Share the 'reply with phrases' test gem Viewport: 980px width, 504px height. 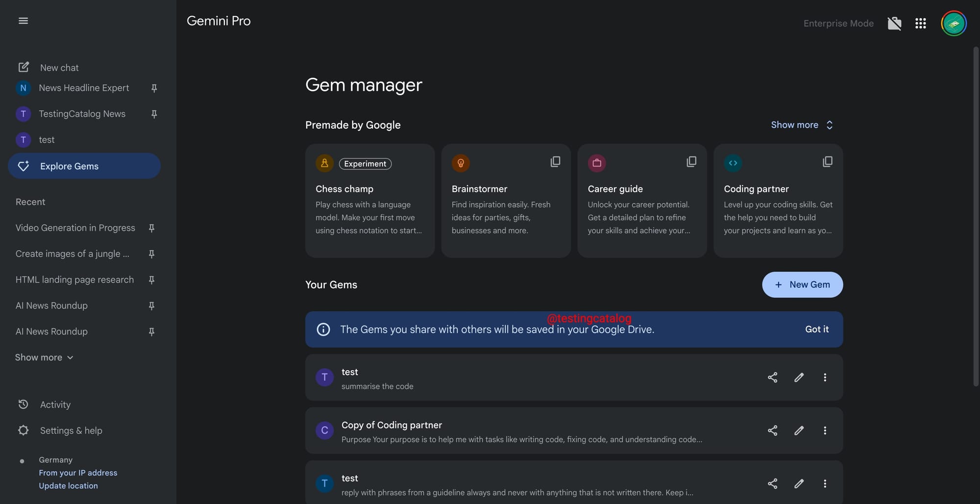pyautogui.click(x=772, y=483)
